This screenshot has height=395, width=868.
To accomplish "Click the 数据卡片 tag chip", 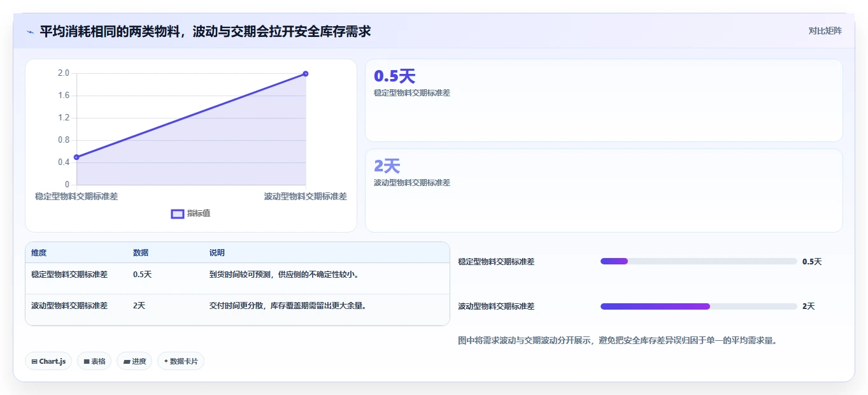I will point(181,361).
